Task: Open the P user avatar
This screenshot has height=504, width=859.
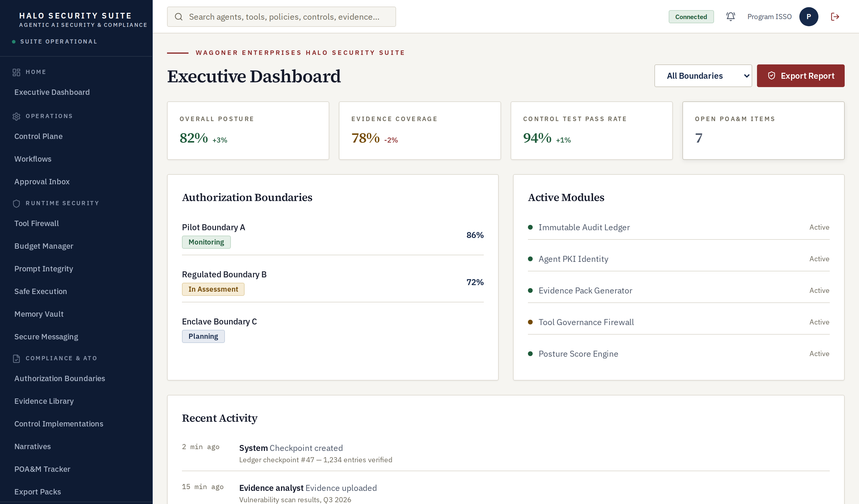Action: (x=809, y=17)
